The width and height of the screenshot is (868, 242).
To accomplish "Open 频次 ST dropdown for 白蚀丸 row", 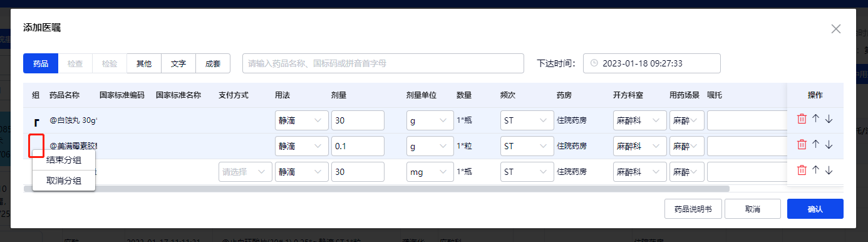I will [x=527, y=120].
